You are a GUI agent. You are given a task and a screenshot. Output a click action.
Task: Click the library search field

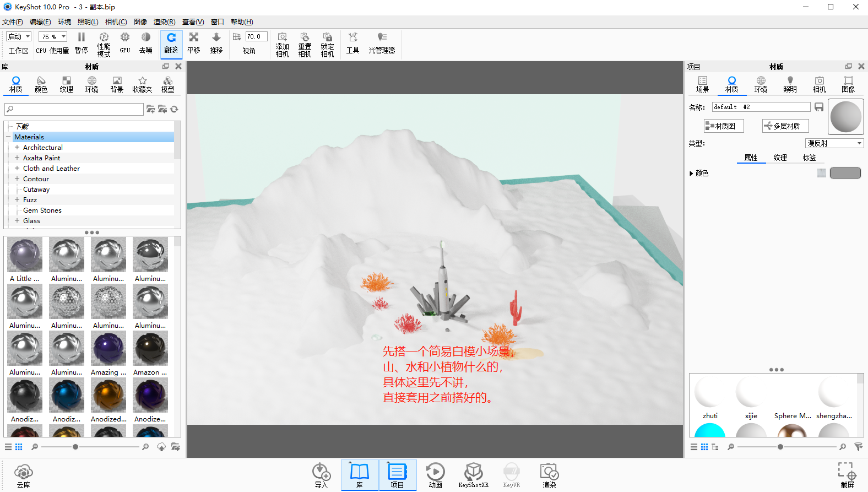(74, 109)
